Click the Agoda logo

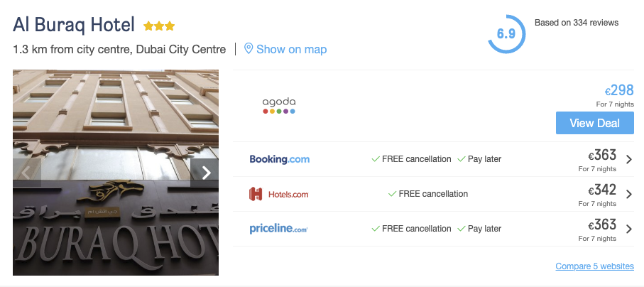click(279, 106)
